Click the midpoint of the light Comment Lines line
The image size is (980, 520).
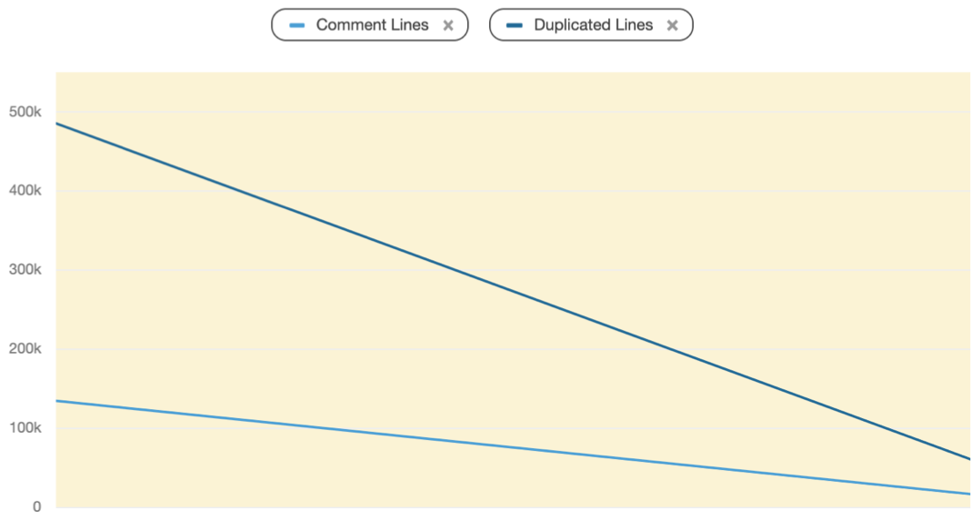click(x=514, y=447)
